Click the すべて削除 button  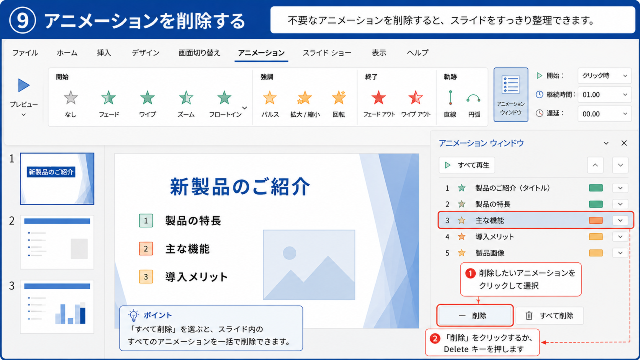click(549, 316)
